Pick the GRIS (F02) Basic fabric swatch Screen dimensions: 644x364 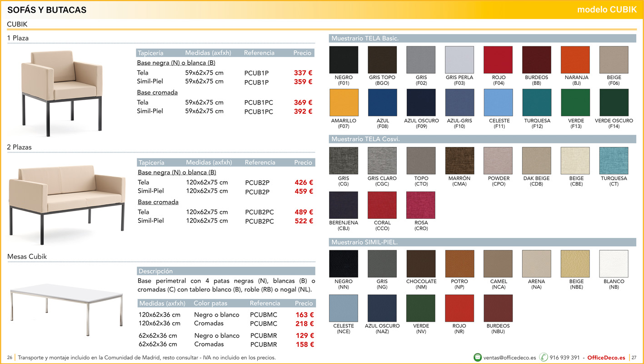click(421, 60)
